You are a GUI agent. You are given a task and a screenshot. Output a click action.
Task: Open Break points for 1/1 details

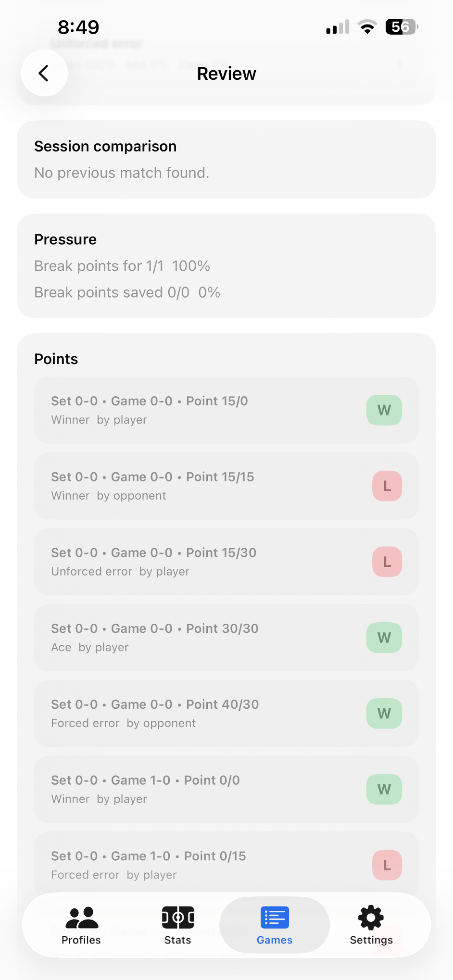122,265
